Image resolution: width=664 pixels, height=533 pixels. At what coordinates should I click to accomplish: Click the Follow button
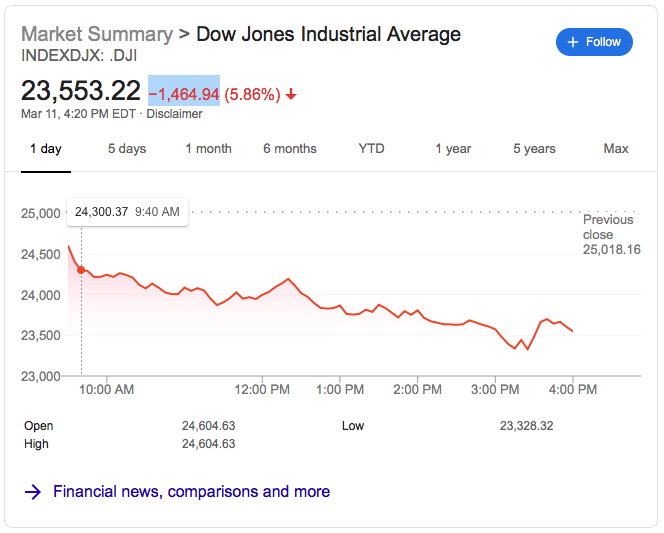tap(594, 42)
